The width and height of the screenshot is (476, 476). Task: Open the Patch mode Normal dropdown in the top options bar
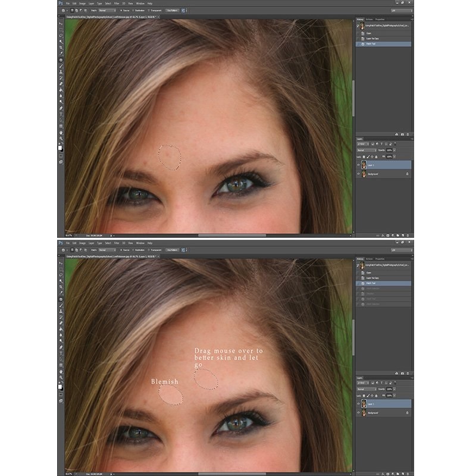(x=108, y=11)
